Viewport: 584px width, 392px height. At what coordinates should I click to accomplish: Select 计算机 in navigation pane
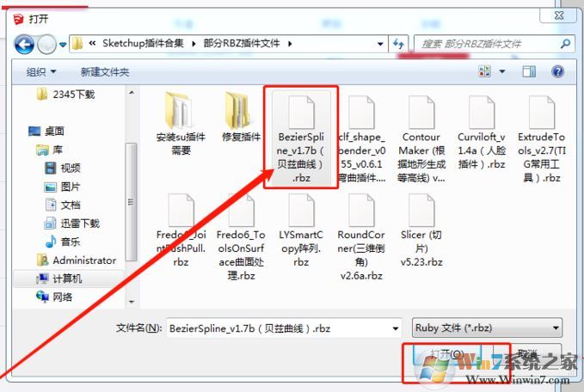click(x=58, y=279)
